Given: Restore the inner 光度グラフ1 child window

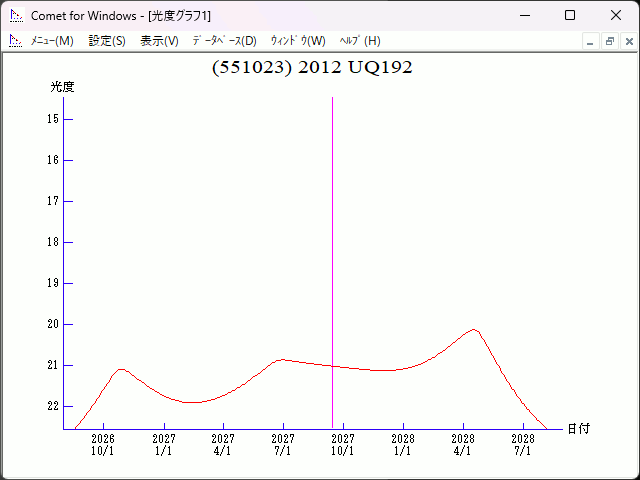Looking at the screenshot, I should point(610,42).
